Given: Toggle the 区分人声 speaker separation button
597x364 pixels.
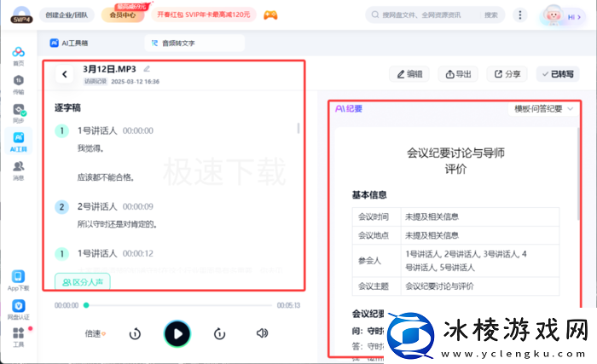Looking at the screenshot, I should point(83,282).
